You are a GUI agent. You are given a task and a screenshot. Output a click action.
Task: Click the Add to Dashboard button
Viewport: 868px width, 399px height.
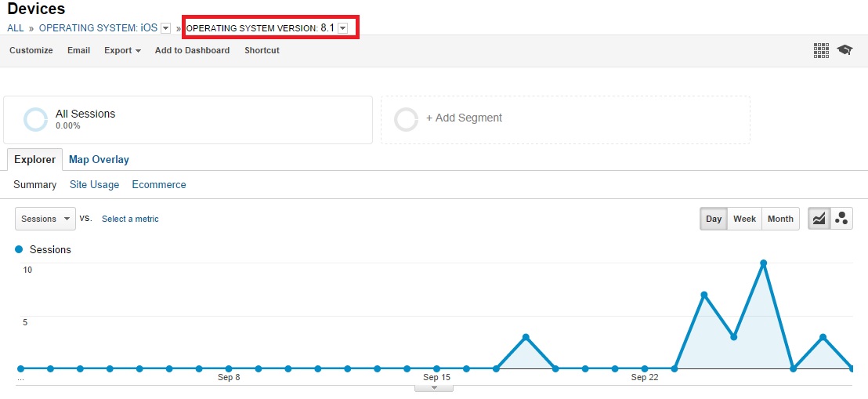click(x=192, y=50)
